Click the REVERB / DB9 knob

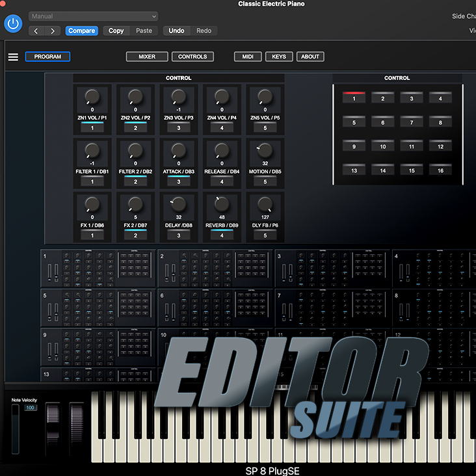221,204
